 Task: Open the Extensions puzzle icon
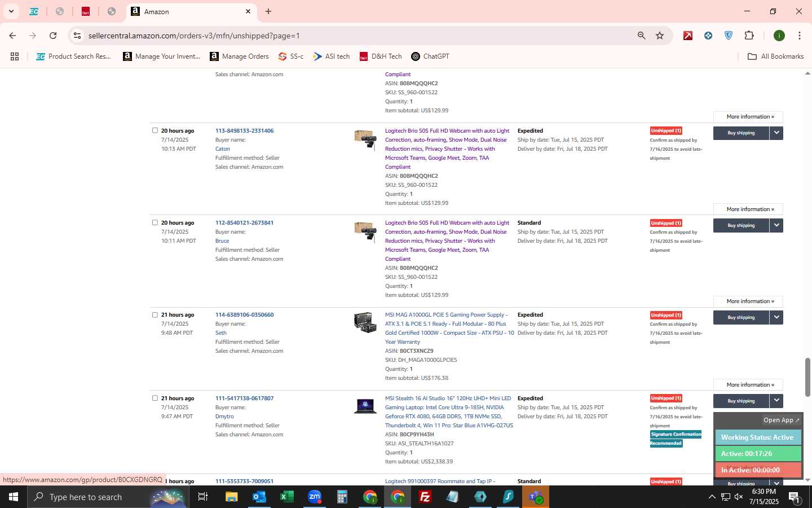pyautogui.click(x=749, y=36)
